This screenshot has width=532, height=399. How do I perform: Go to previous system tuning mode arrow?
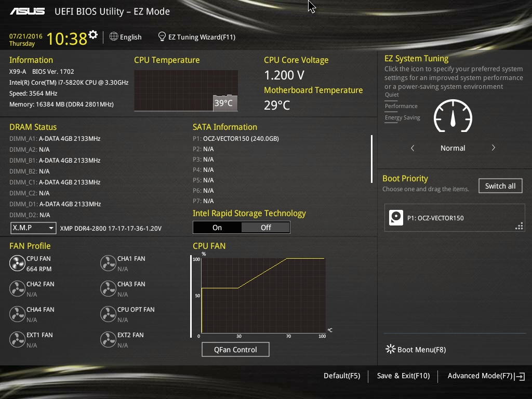click(x=413, y=148)
